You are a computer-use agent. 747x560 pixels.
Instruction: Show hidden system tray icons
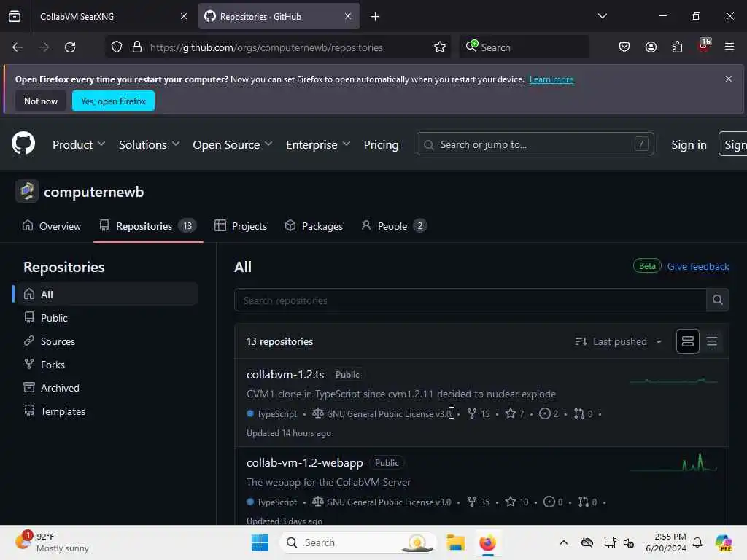[x=564, y=542]
